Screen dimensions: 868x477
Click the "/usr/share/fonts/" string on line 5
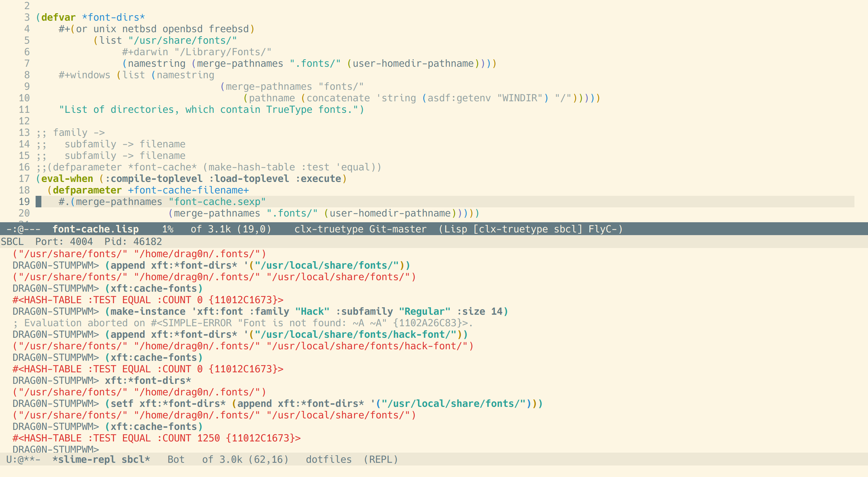coord(182,40)
